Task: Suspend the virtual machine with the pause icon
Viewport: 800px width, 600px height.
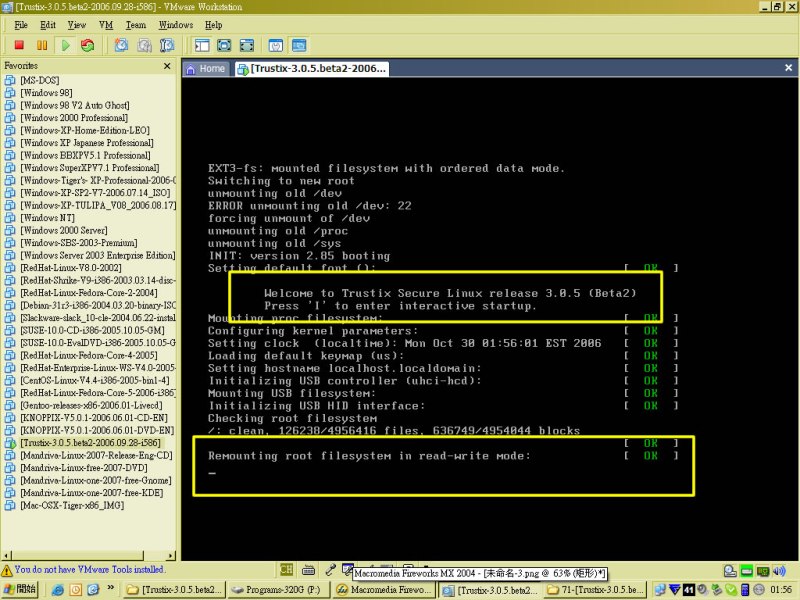Action: 42,45
